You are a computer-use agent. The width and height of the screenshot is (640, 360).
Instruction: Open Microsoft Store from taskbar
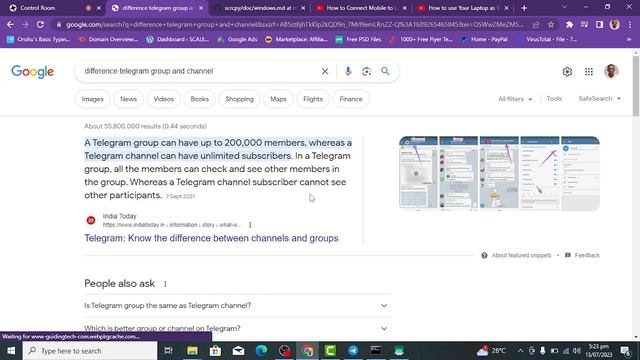coord(215,351)
